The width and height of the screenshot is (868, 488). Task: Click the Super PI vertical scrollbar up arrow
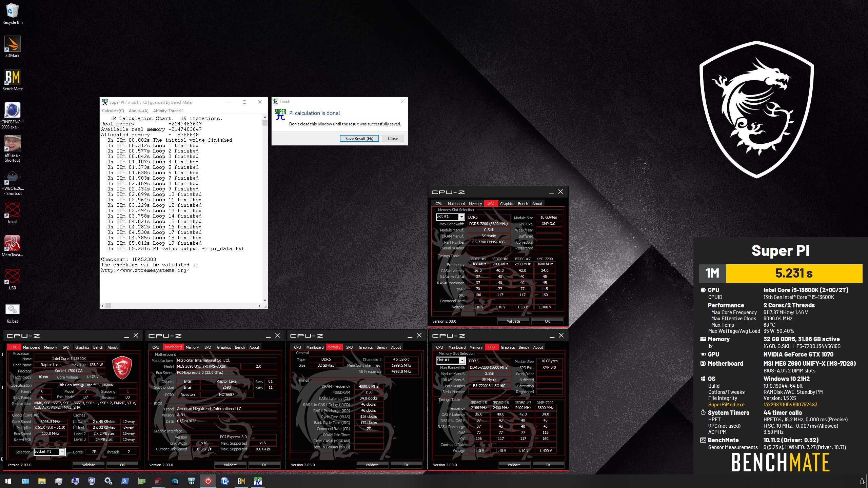click(x=265, y=118)
